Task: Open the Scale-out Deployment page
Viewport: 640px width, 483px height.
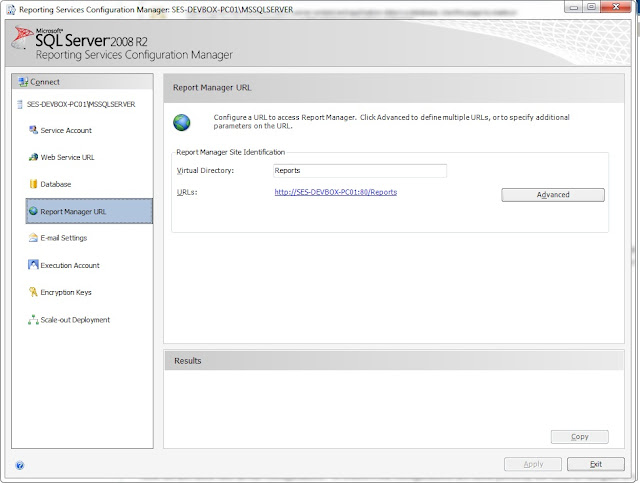Action: [75, 320]
